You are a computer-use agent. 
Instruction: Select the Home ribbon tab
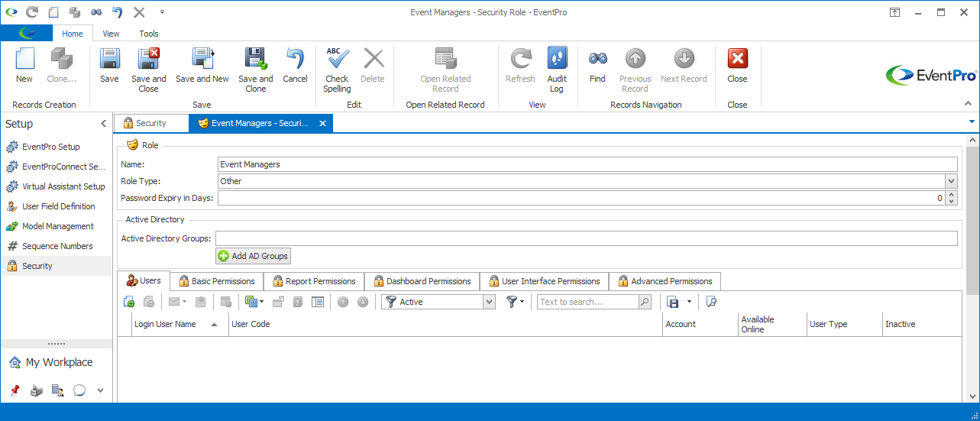point(73,34)
